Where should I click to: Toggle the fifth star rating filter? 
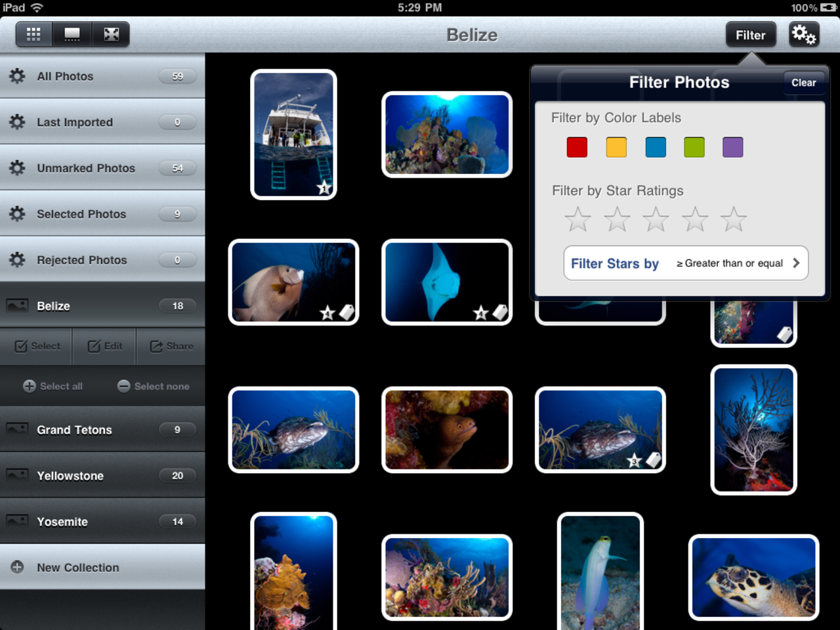(733, 219)
